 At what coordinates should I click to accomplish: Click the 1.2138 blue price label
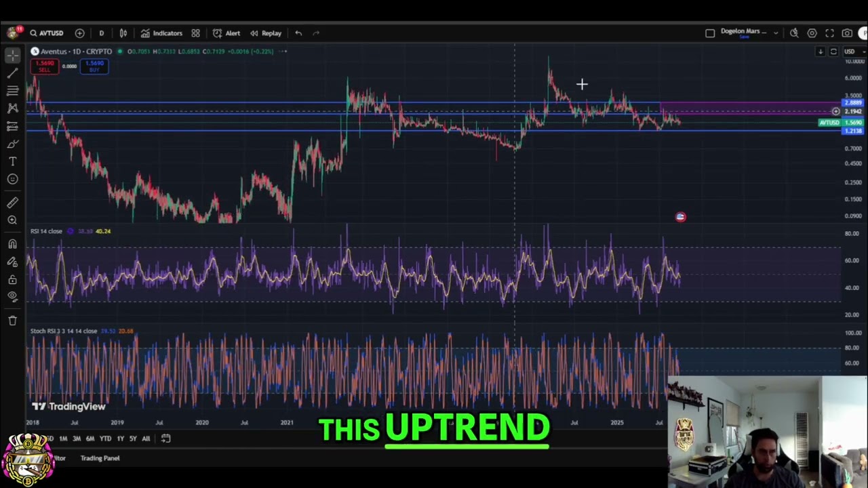[x=853, y=131]
